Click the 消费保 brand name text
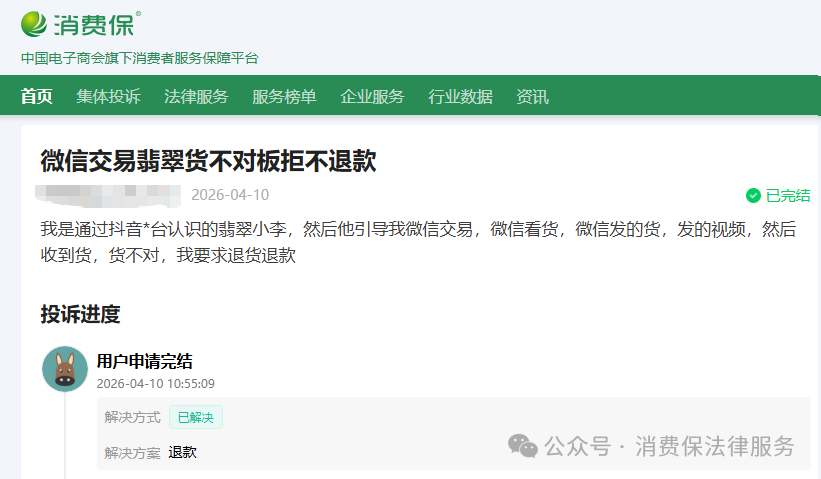The width and height of the screenshot is (821, 479). click(x=96, y=23)
